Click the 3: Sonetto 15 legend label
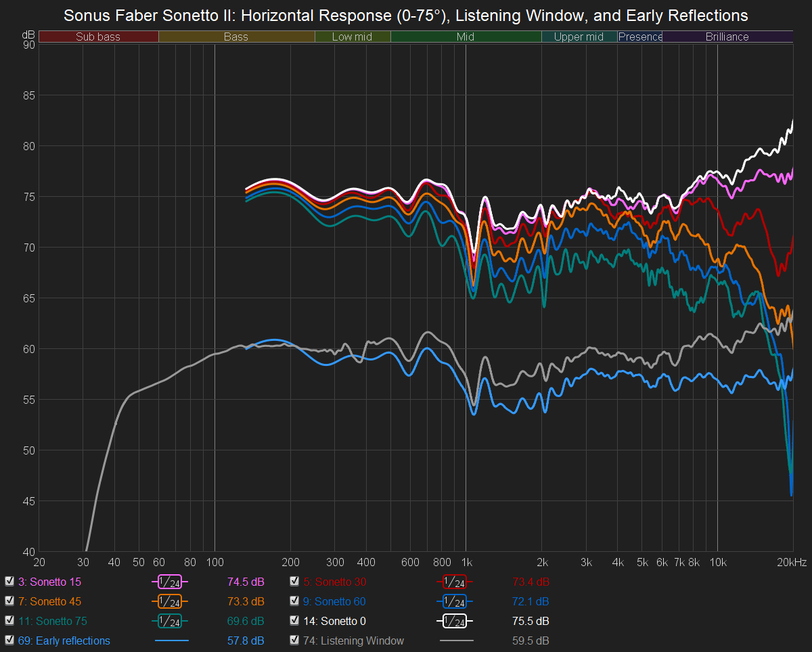Viewport: 812px width, 652px height. click(51, 582)
